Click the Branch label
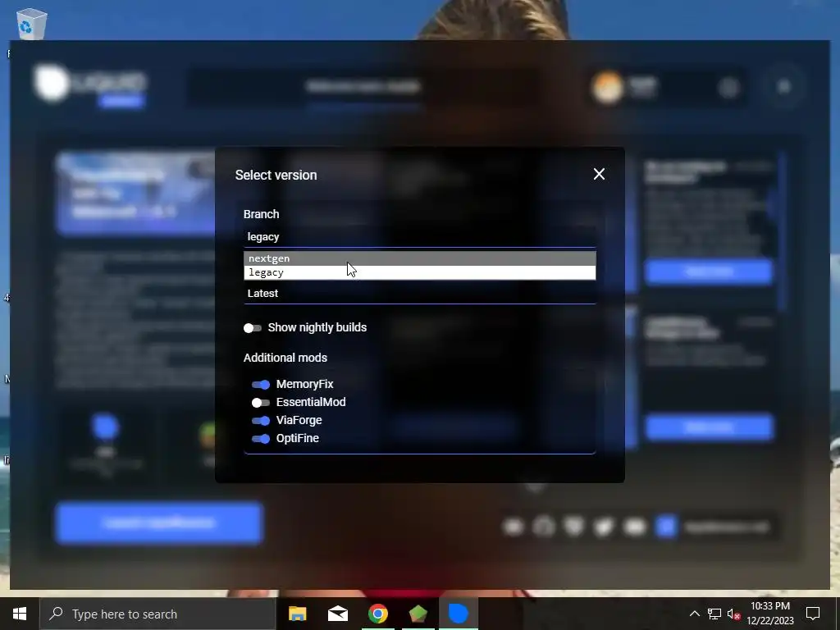Screen dimensions: 840x630 pyautogui.click(x=261, y=214)
